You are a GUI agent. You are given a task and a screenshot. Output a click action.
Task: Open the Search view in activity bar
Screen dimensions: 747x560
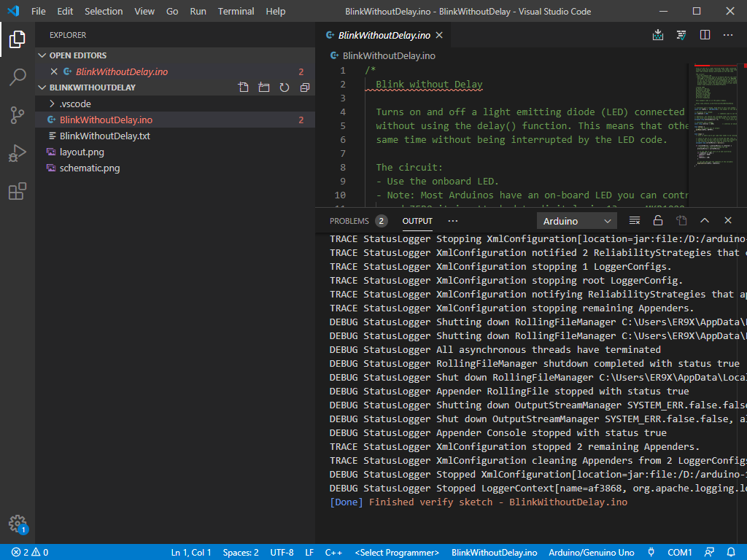pyautogui.click(x=18, y=77)
